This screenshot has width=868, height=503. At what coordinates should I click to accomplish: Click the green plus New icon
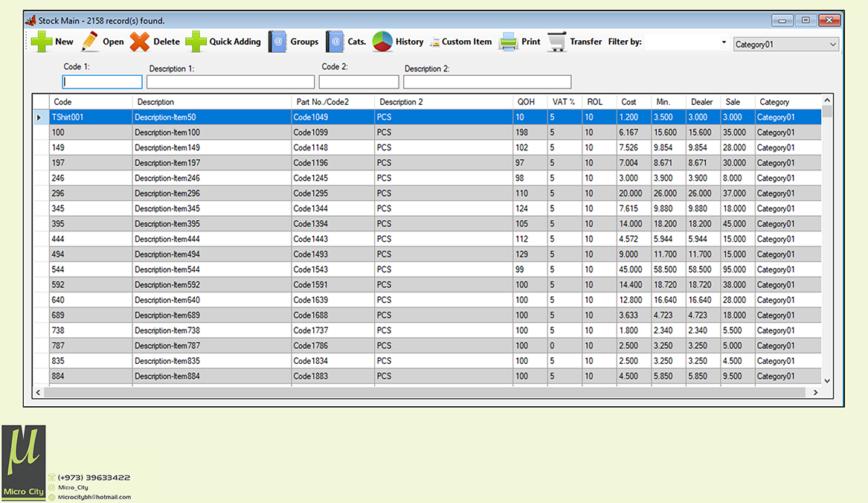click(x=42, y=42)
